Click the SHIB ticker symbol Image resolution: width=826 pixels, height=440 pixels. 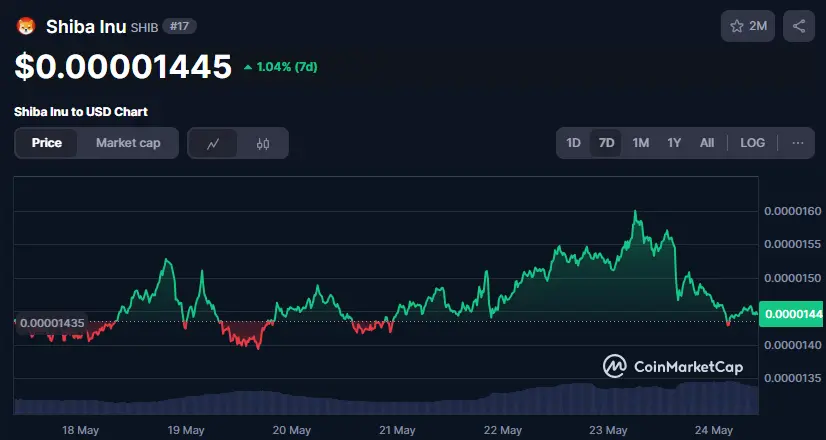click(x=144, y=28)
